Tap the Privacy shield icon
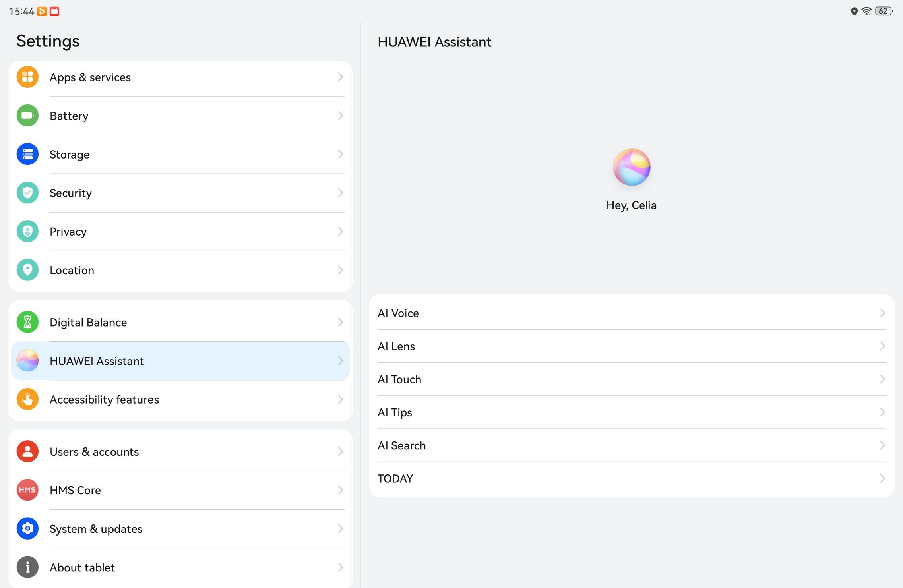Screen dimensions: 903x588 27,231
